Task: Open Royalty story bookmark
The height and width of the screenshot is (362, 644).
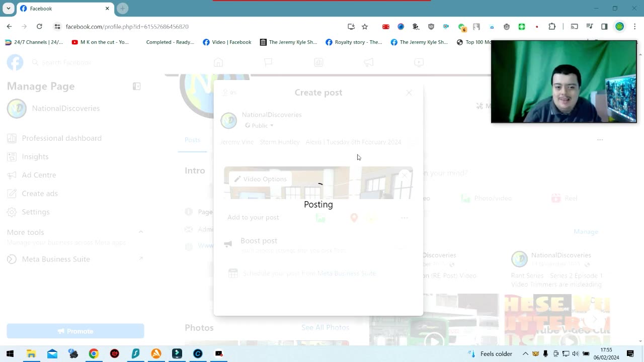Action: pos(354,42)
